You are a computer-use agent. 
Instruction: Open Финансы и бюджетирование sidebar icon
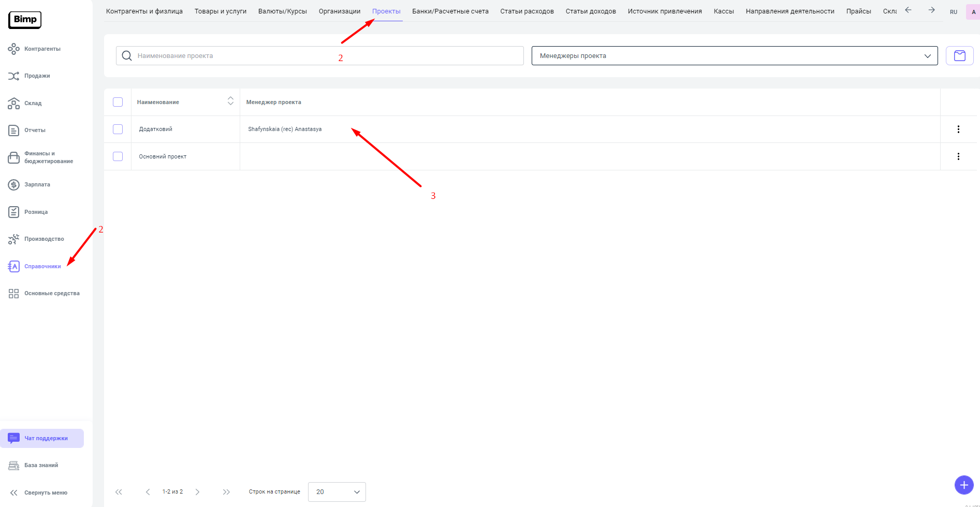(x=14, y=157)
